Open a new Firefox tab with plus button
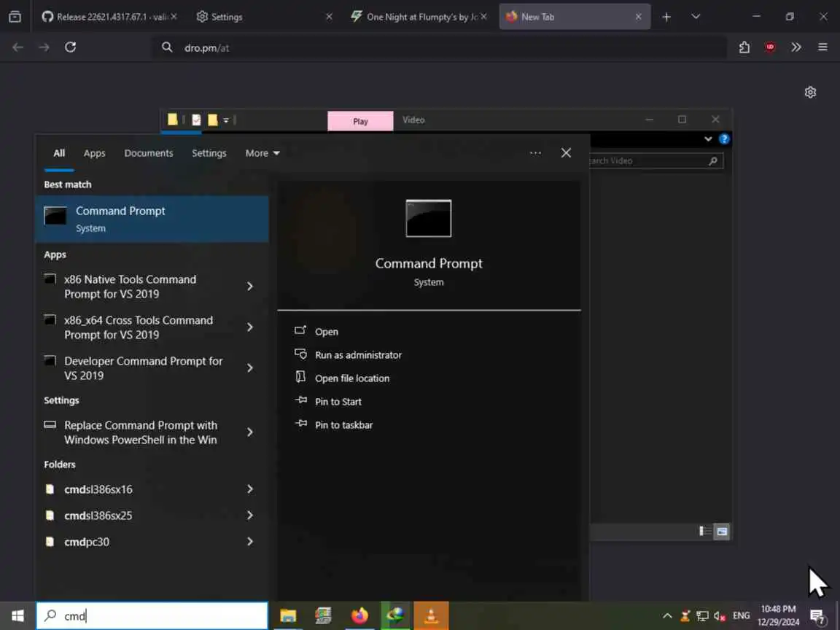This screenshot has height=630, width=840. coord(666,17)
